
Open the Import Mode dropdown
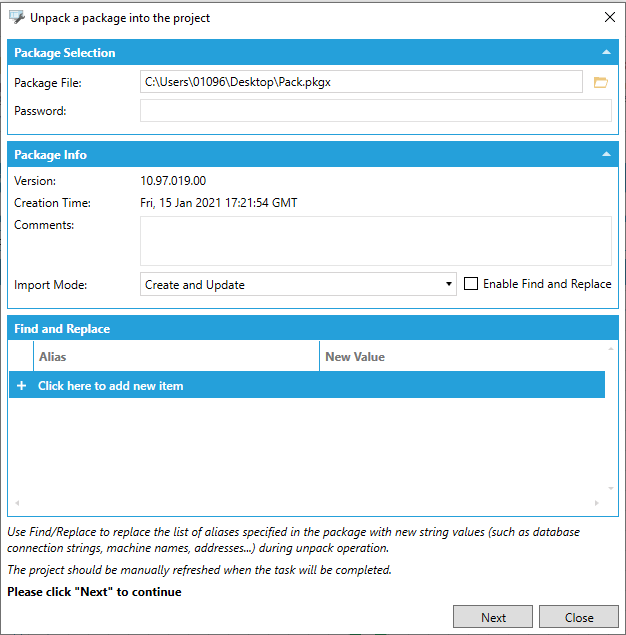299,285
